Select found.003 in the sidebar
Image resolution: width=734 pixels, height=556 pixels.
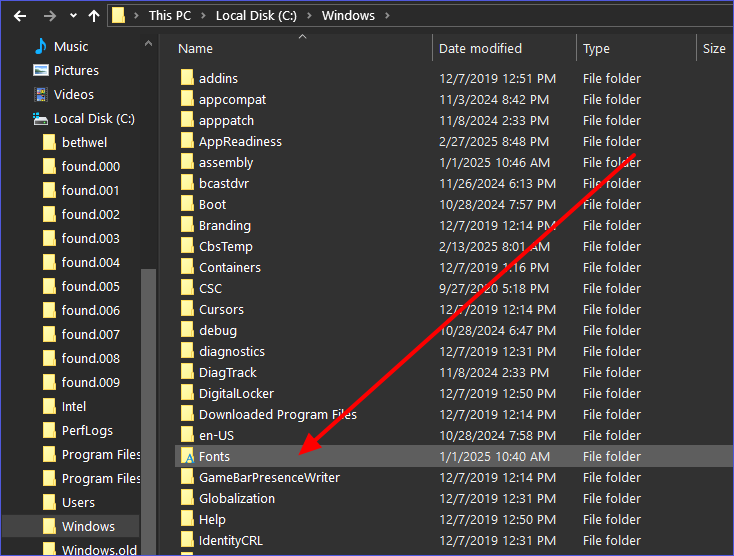click(x=91, y=239)
